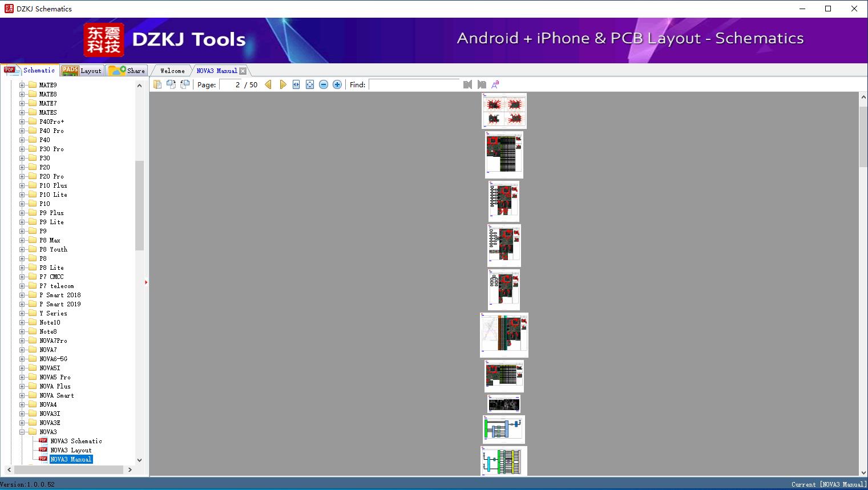Screen dimensions: 868x490
Task: Click the page number field
Action: click(x=231, y=84)
